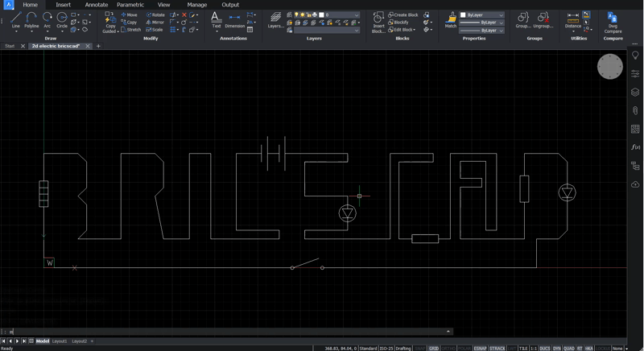Click the Copy Guided tool
Image resolution: width=644 pixels, height=351 pixels.
110,23
